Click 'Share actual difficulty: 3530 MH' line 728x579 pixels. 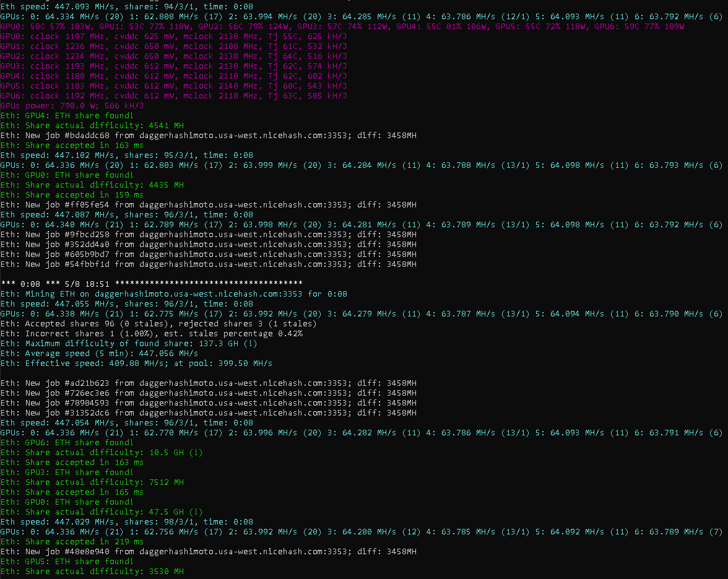pos(92,571)
